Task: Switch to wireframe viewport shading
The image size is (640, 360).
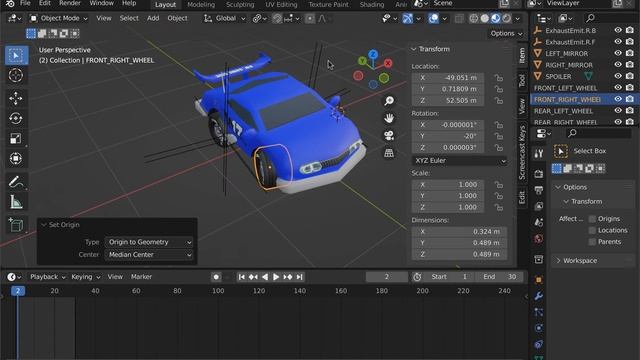Action: (x=473, y=18)
